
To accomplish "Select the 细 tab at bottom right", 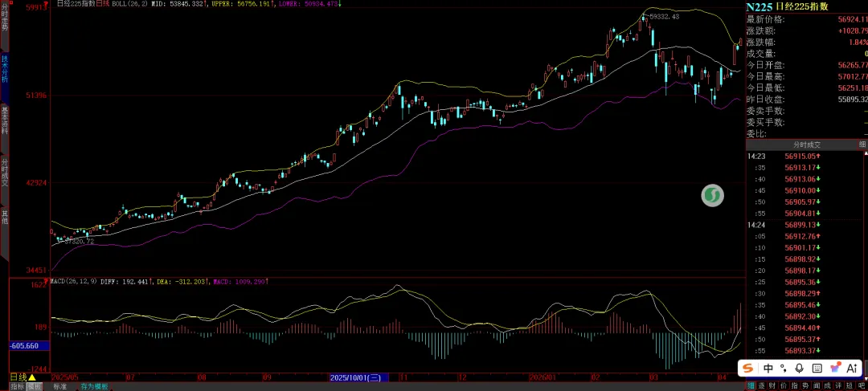I will pos(751,385).
